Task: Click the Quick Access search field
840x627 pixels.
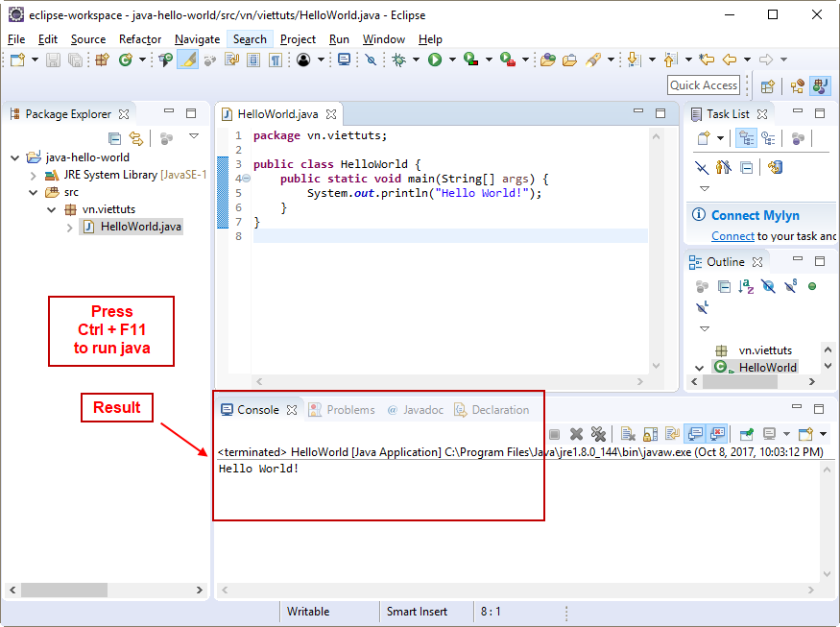Action: pyautogui.click(x=704, y=85)
